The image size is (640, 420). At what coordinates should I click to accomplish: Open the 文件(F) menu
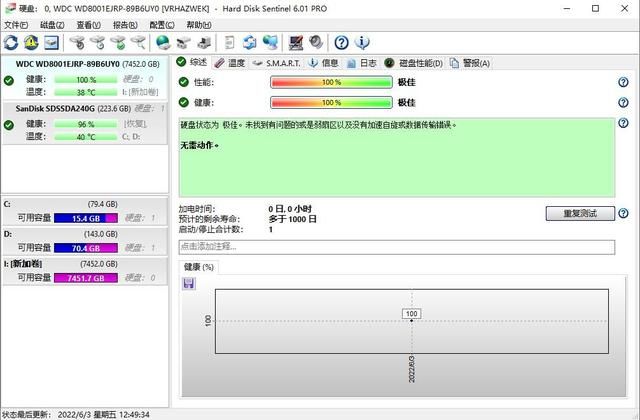click(x=16, y=25)
